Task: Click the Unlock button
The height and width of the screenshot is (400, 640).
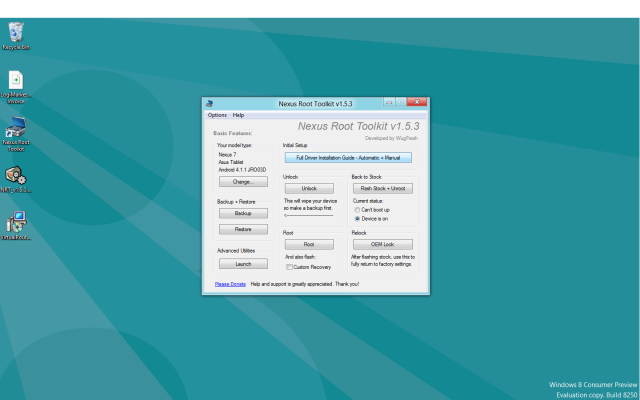Action: 309,188
